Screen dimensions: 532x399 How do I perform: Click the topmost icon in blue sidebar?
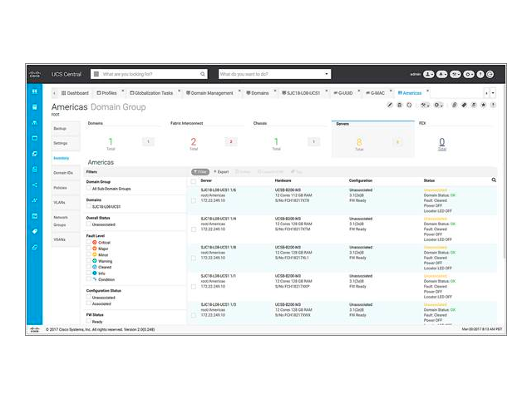coord(35,91)
